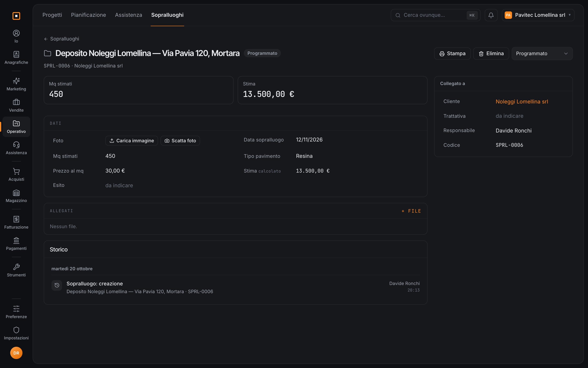Open the Strumenti wrench module

[16, 270]
